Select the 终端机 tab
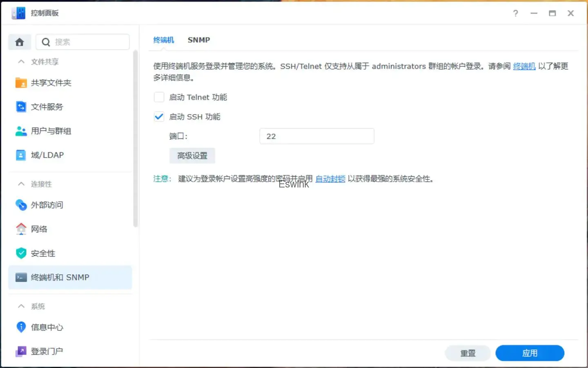This screenshot has height=368, width=588. (163, 40)
